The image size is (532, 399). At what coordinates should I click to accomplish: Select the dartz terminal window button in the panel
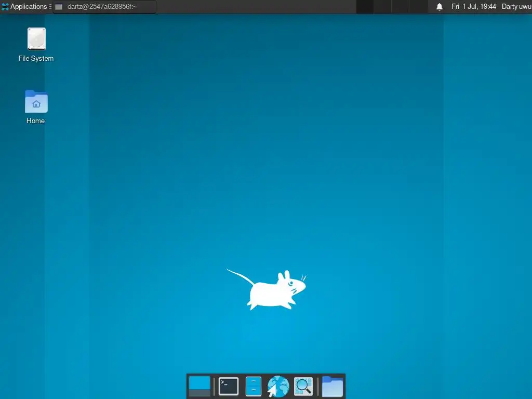click(104, 6)
